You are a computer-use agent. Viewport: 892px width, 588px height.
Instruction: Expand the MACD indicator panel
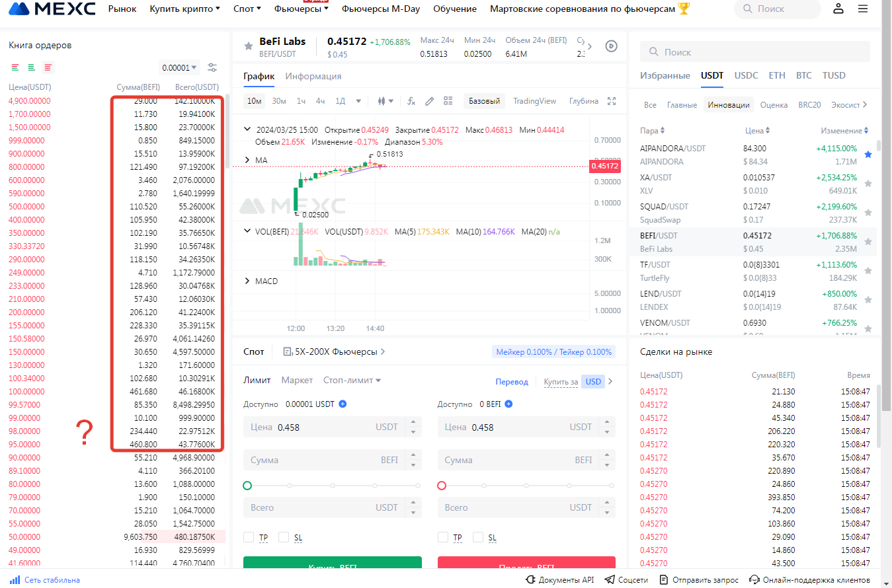(247, 281)
